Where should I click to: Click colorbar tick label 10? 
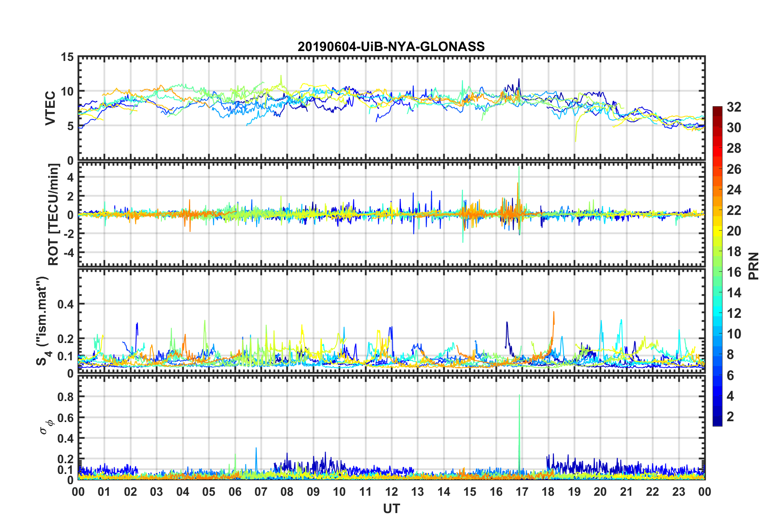pyautogui.click(x=734, y=334)
